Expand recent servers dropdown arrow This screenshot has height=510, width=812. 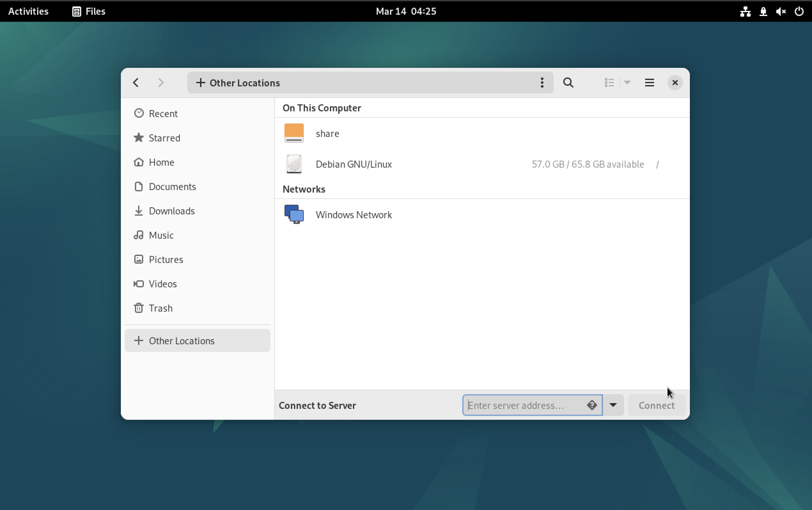coord(613,405)
